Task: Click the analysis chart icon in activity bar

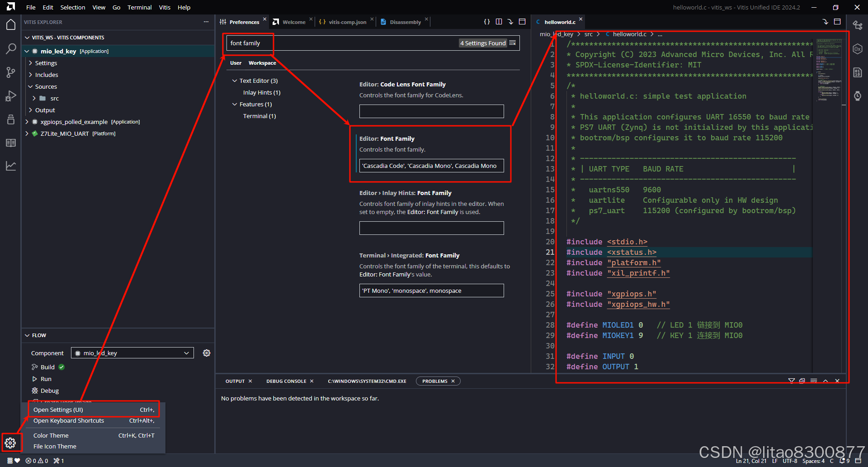Action: click(11, 166)
